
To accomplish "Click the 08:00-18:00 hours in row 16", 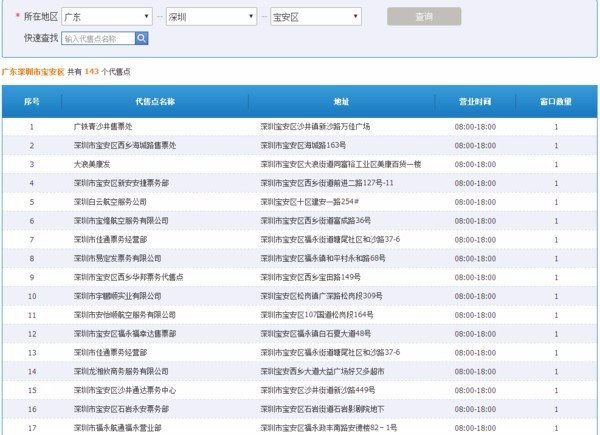I will tap(475, 409).
